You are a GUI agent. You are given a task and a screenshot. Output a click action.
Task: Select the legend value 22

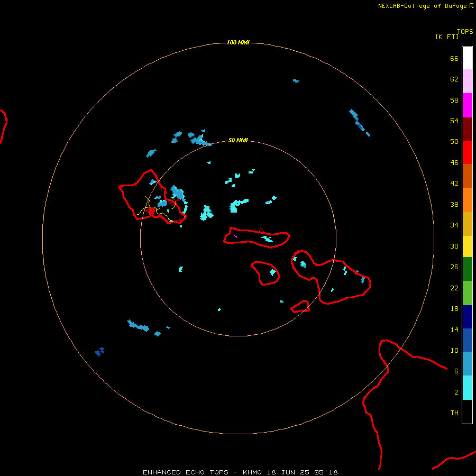454,288
